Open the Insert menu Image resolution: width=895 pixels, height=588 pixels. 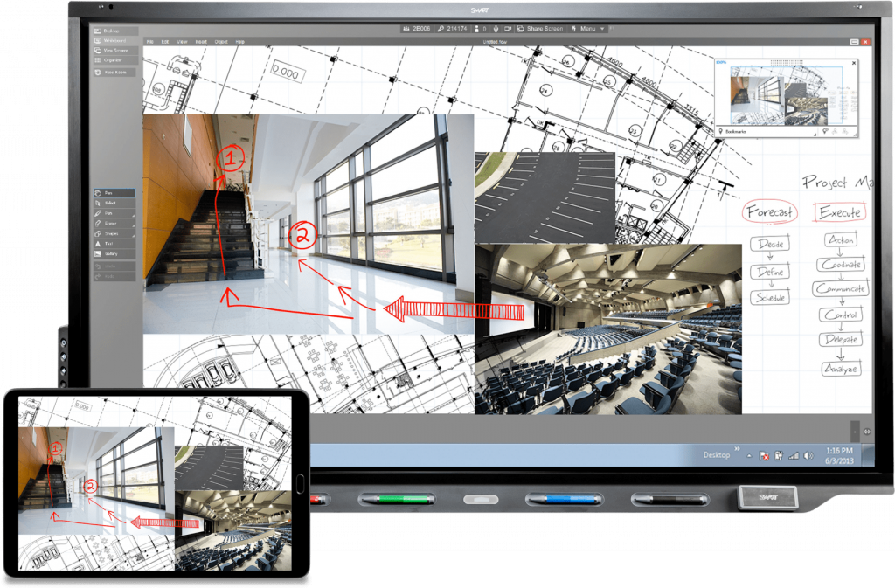(x=199, y=41)
